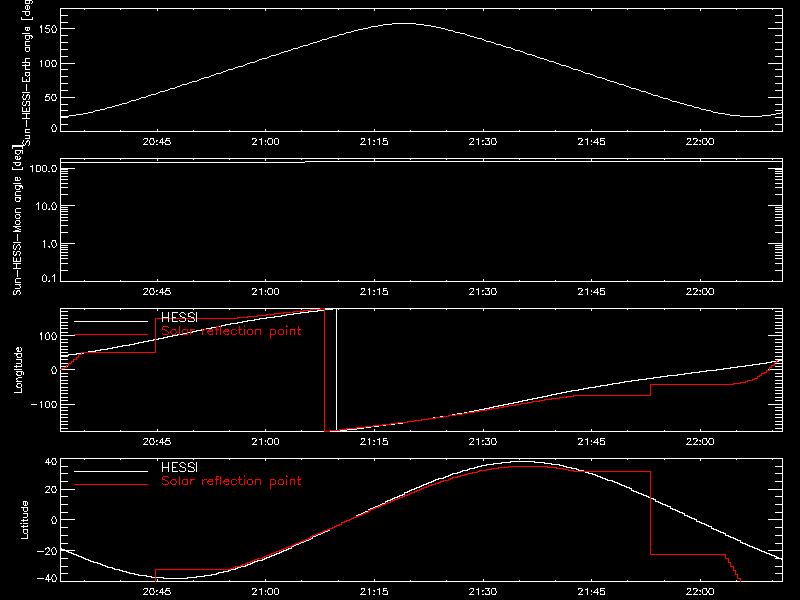Click the '20' tick on Latitude plot
Image resolution: width=800 pixels, height=600 pixels.
coord(51,489)
